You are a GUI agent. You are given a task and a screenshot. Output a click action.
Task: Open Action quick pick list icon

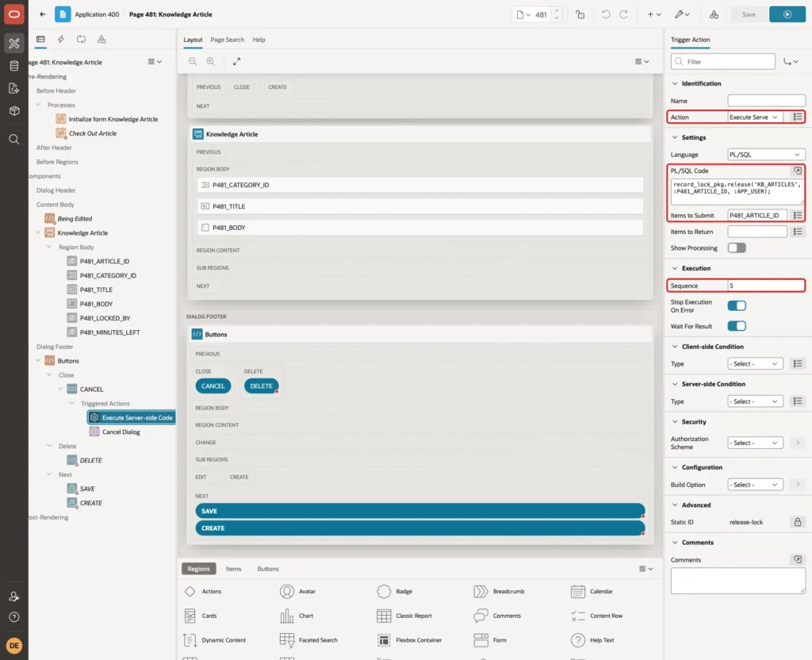point(798,117)
